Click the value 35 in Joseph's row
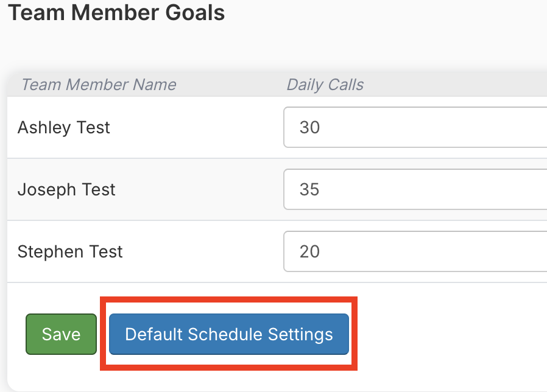The image size is (547, 392). pos(310,189)
